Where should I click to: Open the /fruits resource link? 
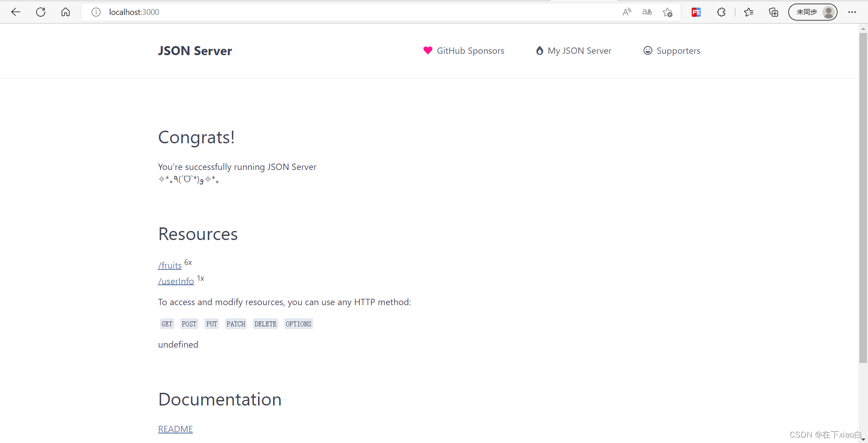coord(170,265)
